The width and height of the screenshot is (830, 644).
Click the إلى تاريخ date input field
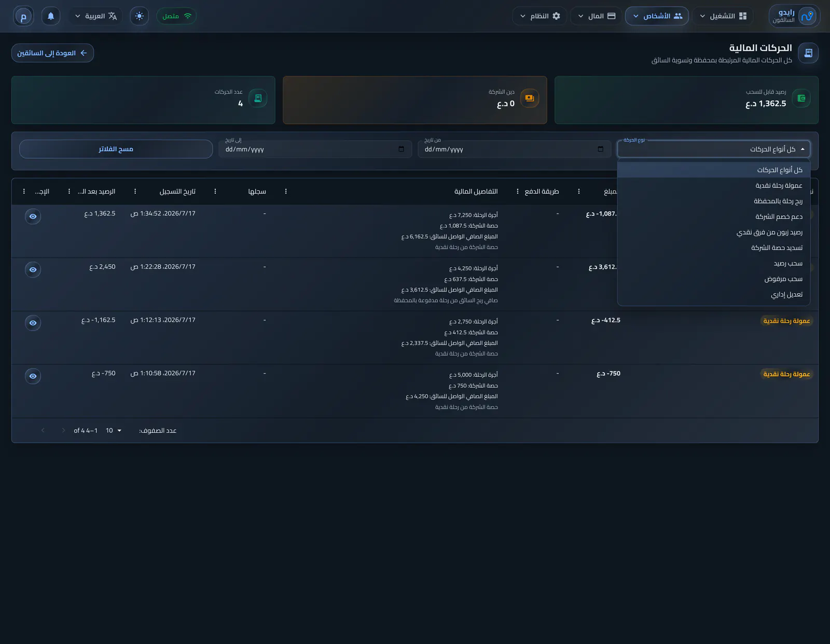[315, 149]
